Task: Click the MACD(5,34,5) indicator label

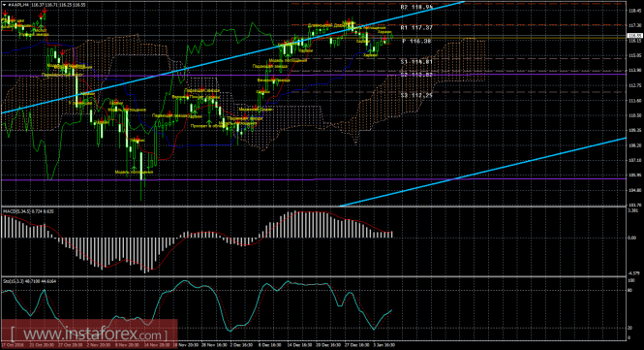Action: 16,211
